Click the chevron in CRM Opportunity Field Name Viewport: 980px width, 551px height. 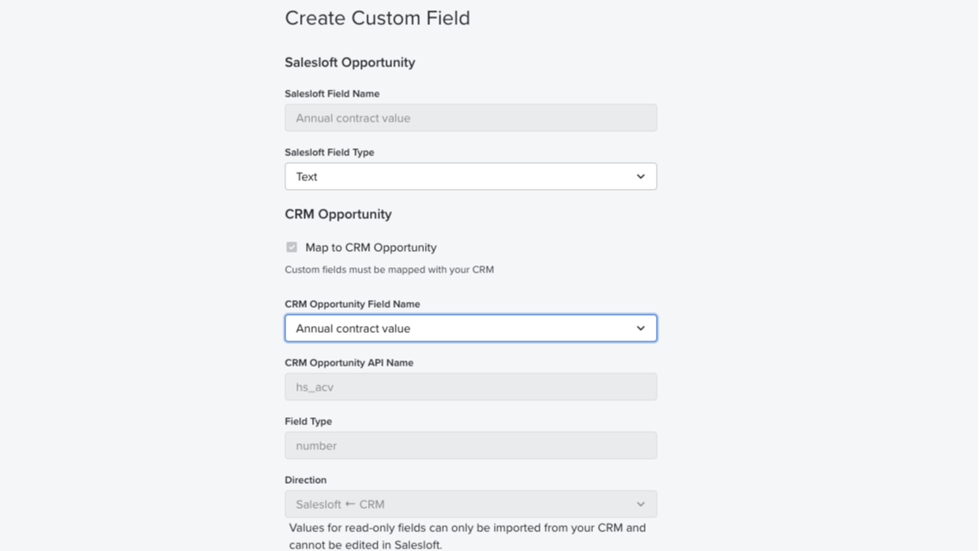tap(640, 329)
